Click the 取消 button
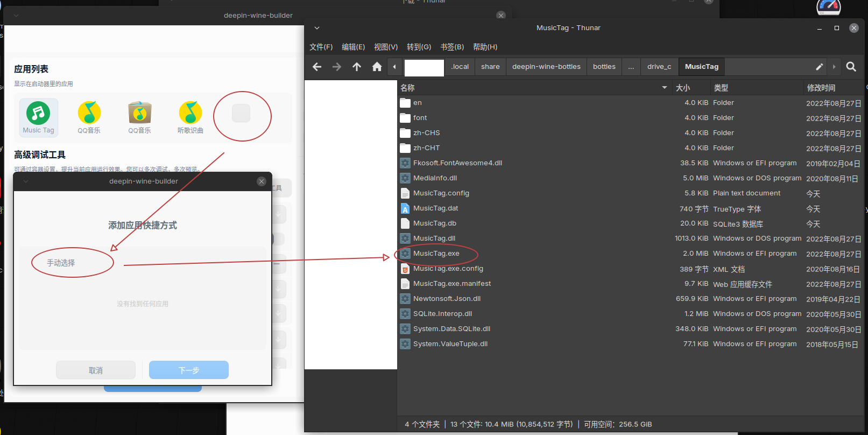 tap(96, 370)
